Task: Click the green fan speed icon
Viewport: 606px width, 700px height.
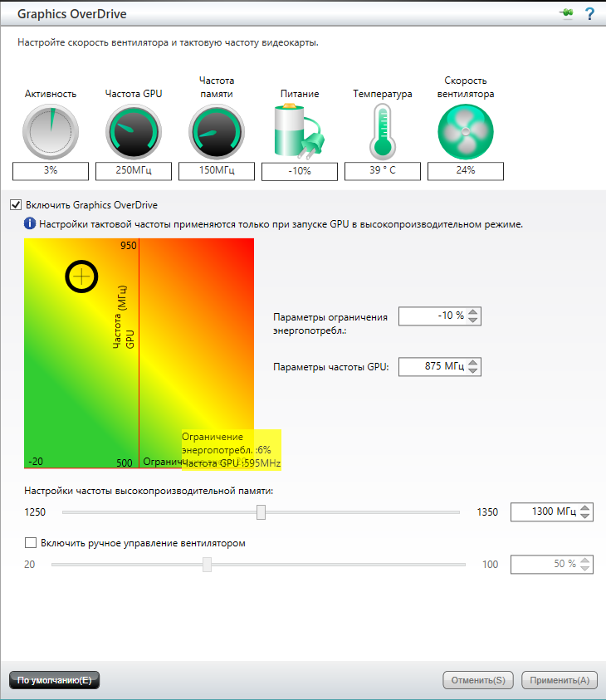Action: point(466,132)
